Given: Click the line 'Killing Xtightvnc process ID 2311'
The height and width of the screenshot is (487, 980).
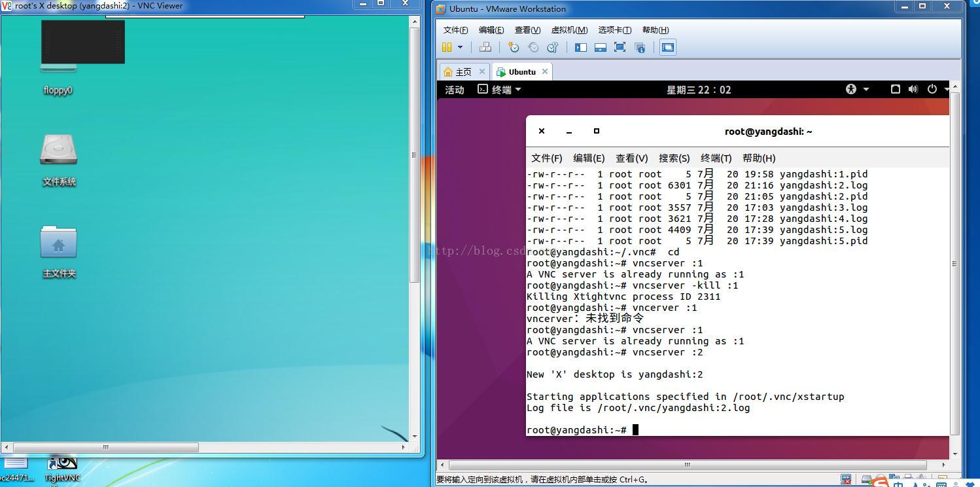Looking at the screenshot, I should tap(623, 297).
